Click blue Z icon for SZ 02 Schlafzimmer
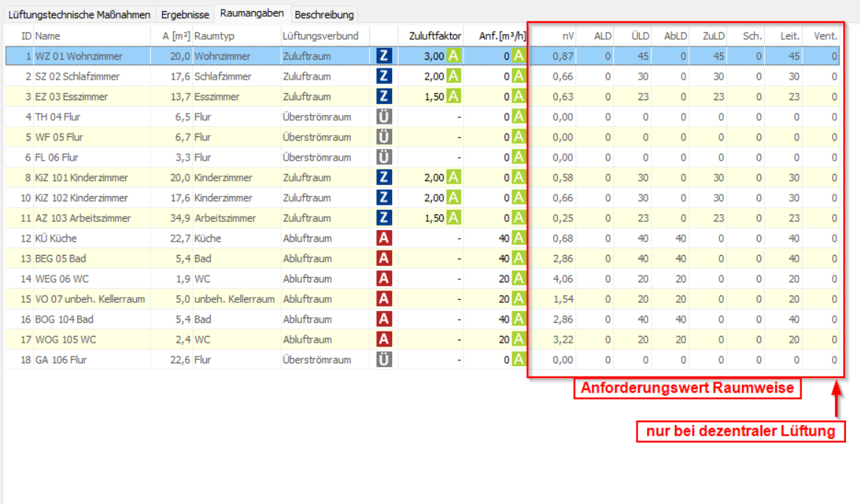This screenshot has width=860, height=504. 383,76
